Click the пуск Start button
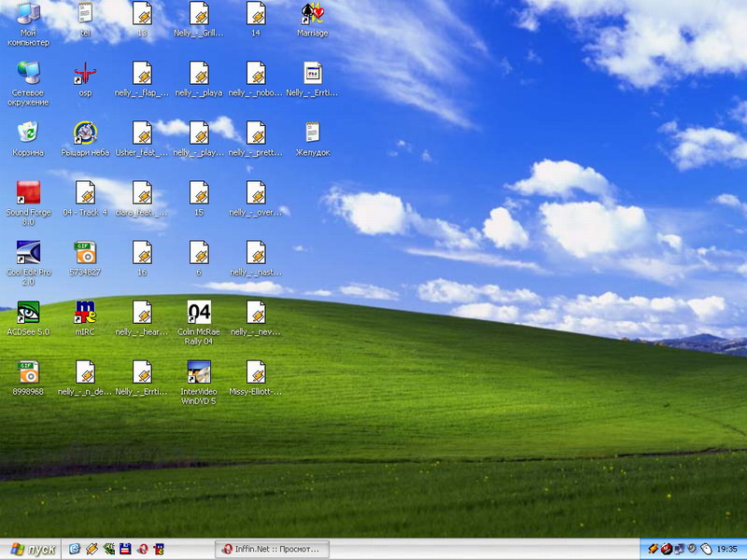 tap(30, 550)
